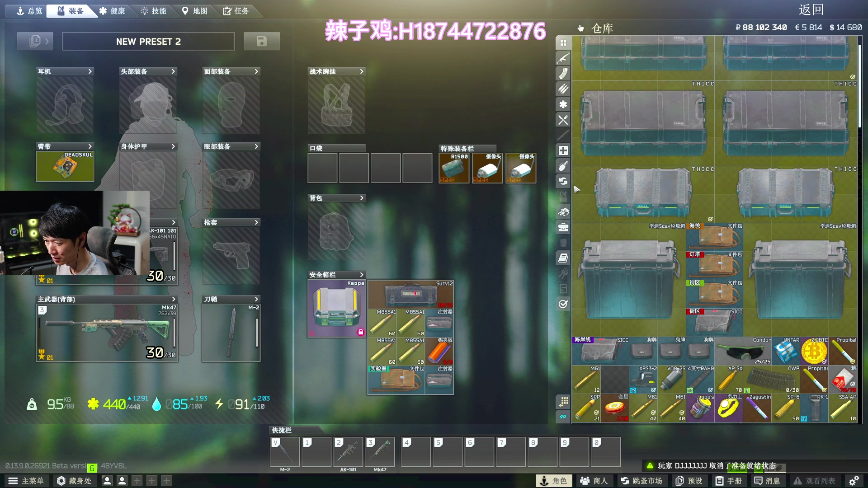Filter stash by quest items with checkmark icon
Image resolution: width=868 pixels, height=488 pixels.
click(x=563, y=304)
